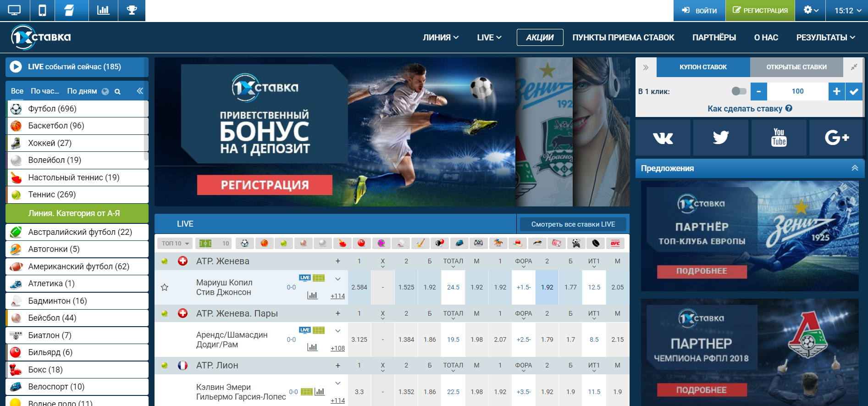Expand markets for Мариуш Копил match

point(338,279)
